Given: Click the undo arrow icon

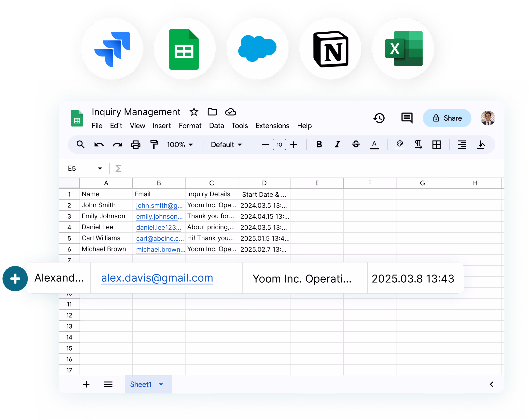Looking at the screenshot, I should pyautogui.click(x=99, y=144).
